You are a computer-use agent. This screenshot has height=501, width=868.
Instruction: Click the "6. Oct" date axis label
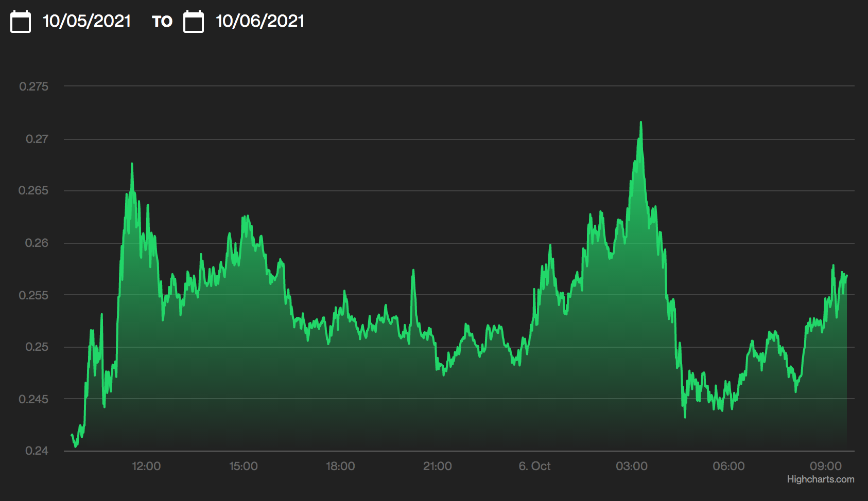[534, 466]
